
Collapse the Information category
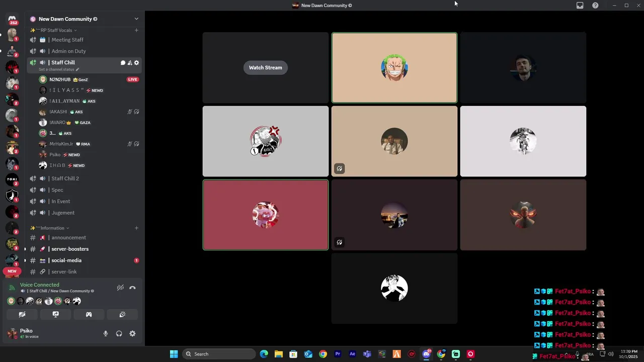52,228
